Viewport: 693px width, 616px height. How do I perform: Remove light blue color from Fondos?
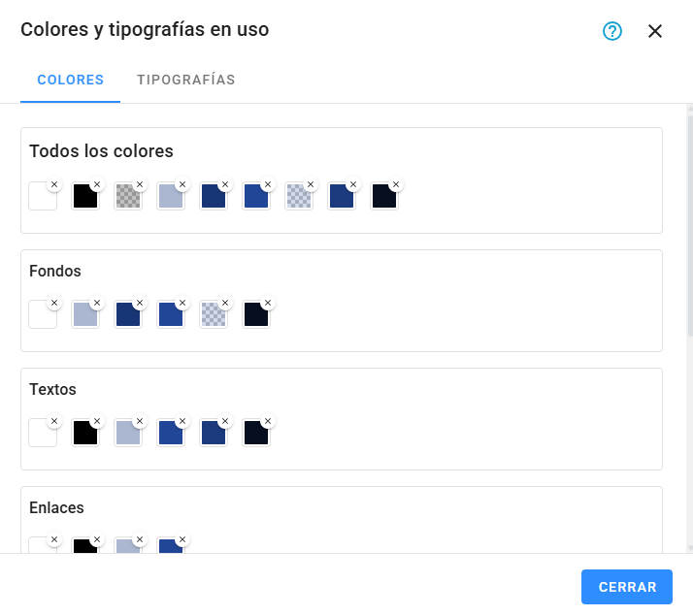(x=97, y=303)
